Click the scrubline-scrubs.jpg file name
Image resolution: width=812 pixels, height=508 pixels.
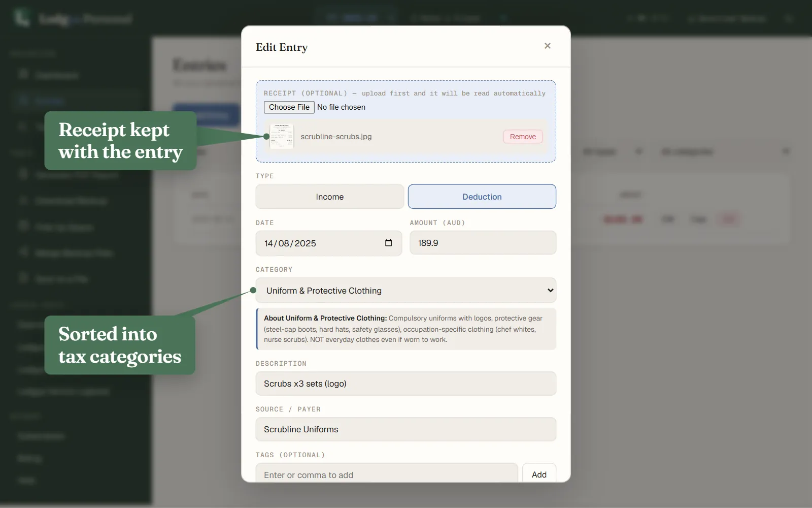[336, 137]
